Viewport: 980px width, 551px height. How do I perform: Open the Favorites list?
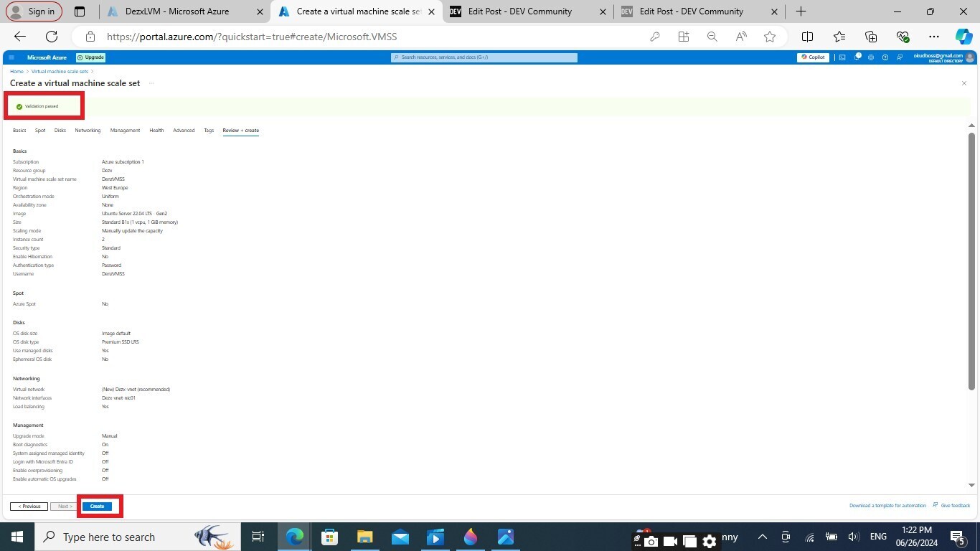click(x=839, y=37)
